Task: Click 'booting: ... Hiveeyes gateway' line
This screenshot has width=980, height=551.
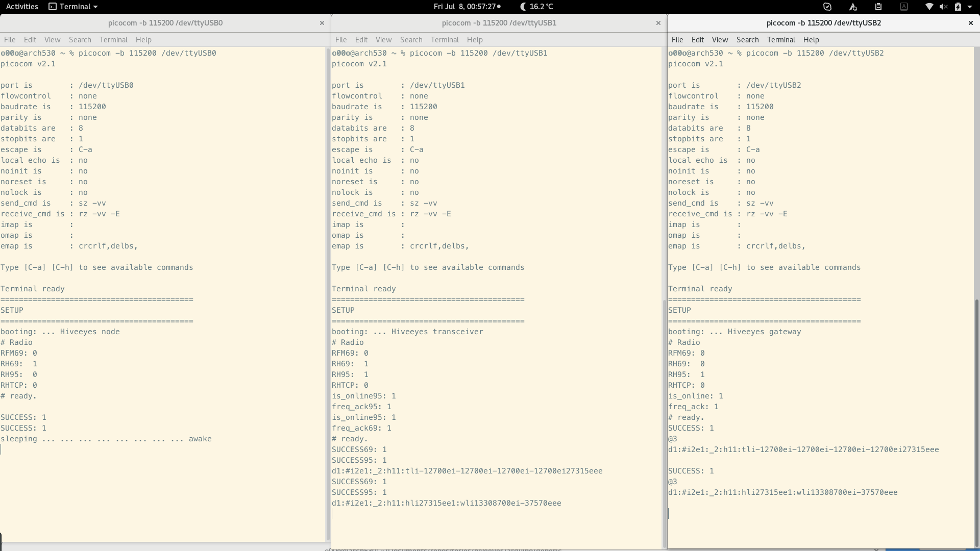Action: [734, 332]
